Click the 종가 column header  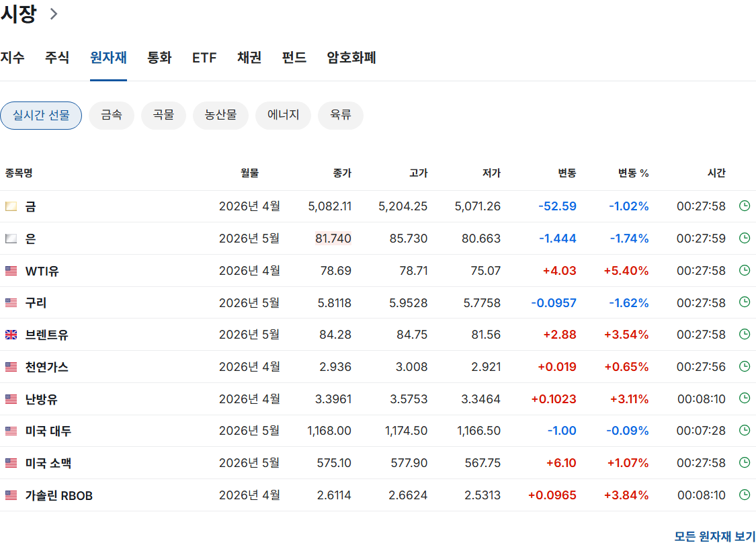tap(342, 173)
